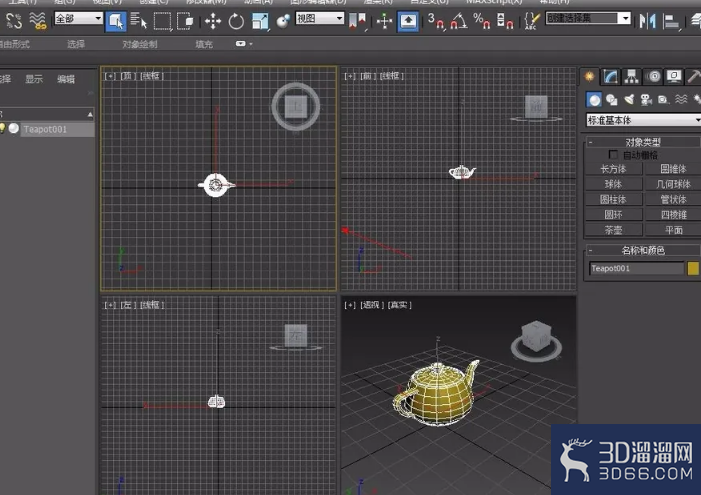
Task: Select the Cameras category icon
Action: click(x=646, y=99)
